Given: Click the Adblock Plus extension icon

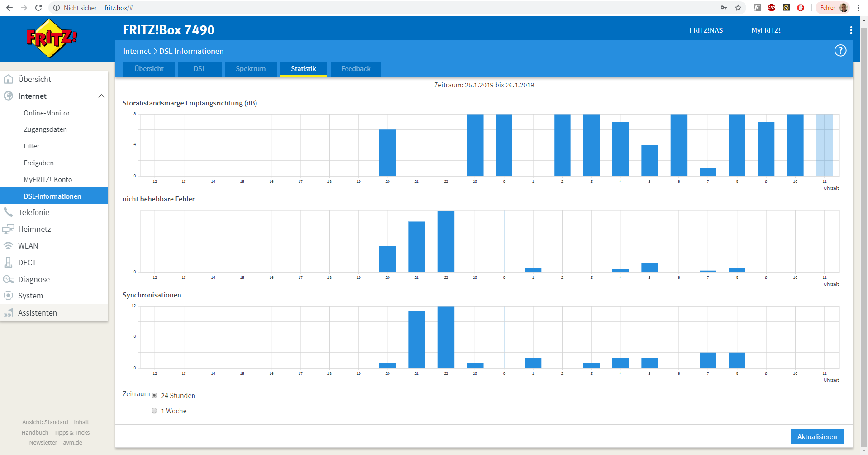Looking at the screenshot, I should point(772,8).
